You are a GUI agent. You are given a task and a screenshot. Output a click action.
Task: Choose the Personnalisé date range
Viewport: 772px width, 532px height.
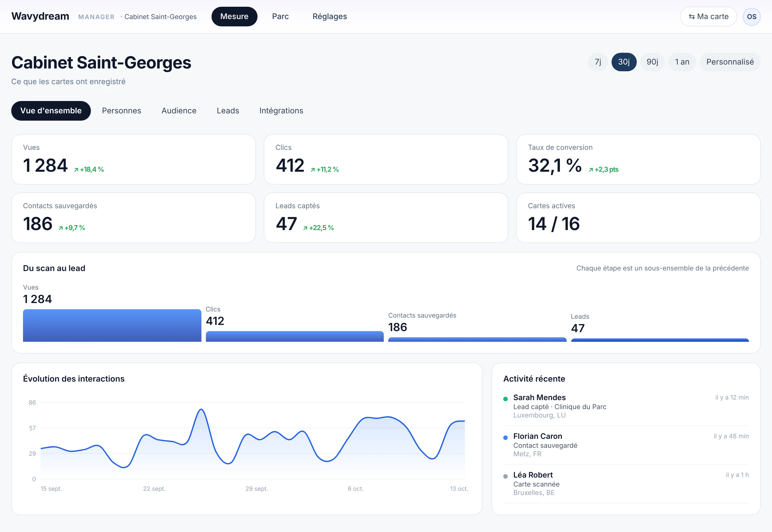730,62
